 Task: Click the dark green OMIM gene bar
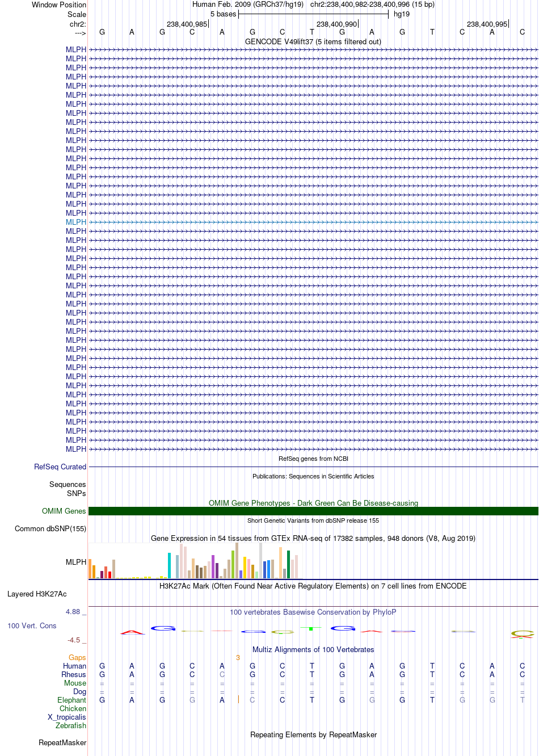313,511
